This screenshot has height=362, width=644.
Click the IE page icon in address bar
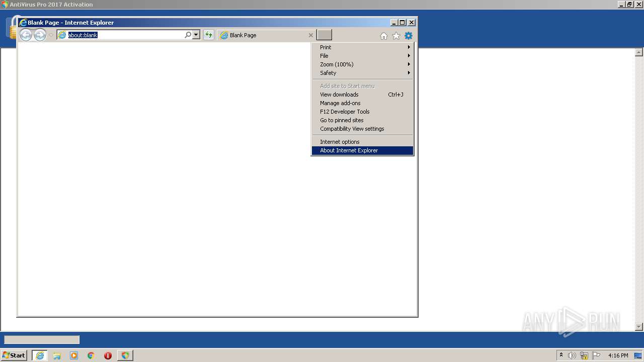[x=62, y=35]
